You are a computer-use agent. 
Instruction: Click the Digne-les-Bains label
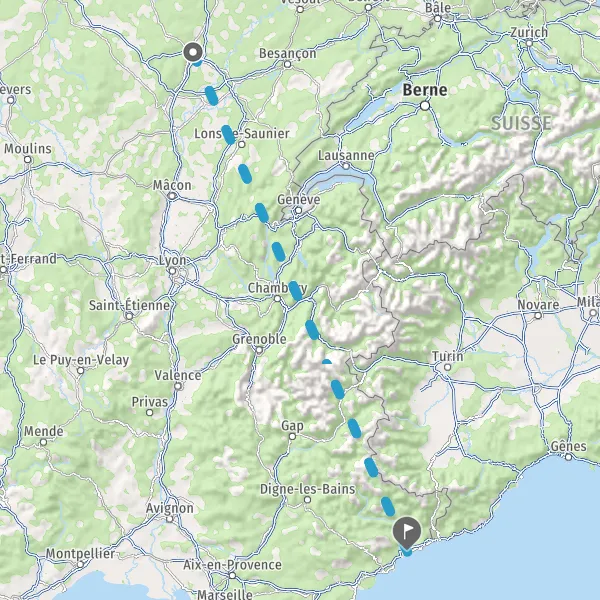(308, 489)
